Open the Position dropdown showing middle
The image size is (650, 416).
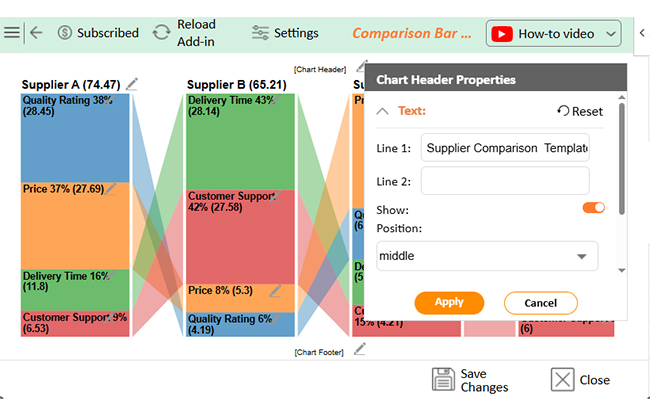click(487, 256)
